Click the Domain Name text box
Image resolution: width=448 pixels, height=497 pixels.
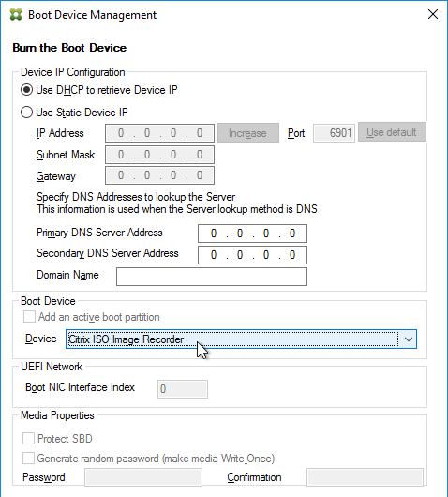point(212,277)
